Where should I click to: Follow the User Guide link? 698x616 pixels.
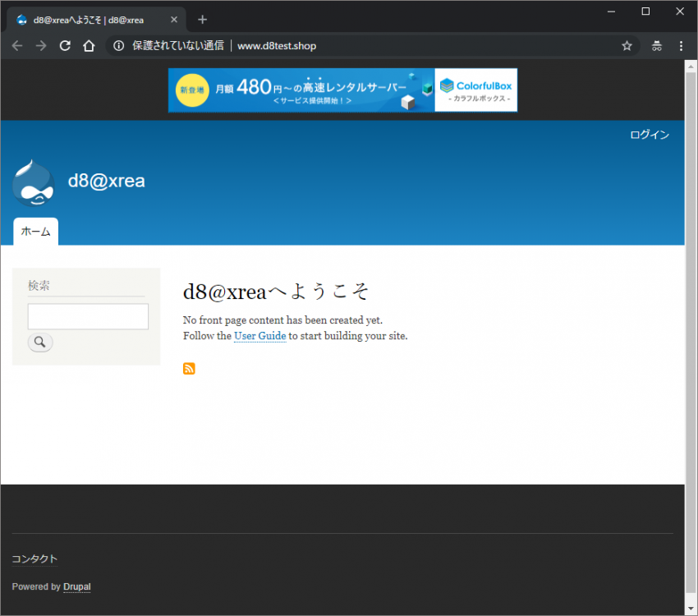259,336
